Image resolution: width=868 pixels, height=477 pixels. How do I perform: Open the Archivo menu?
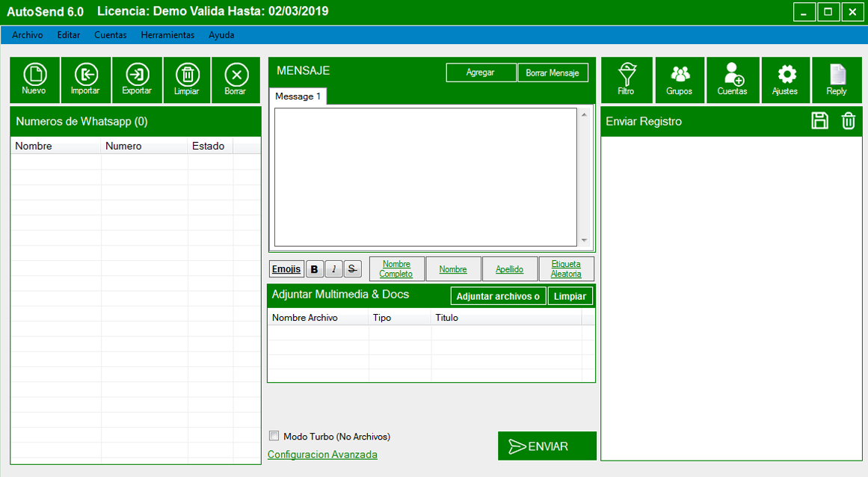pos(28,35)
